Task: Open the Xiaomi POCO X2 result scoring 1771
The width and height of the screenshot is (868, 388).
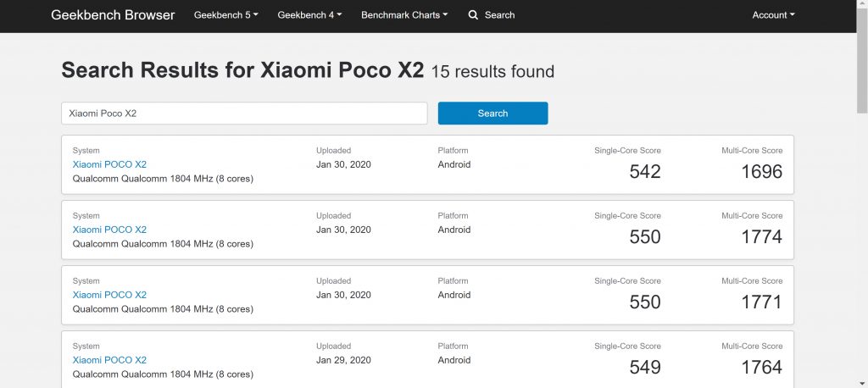Action: coord(109,295)
